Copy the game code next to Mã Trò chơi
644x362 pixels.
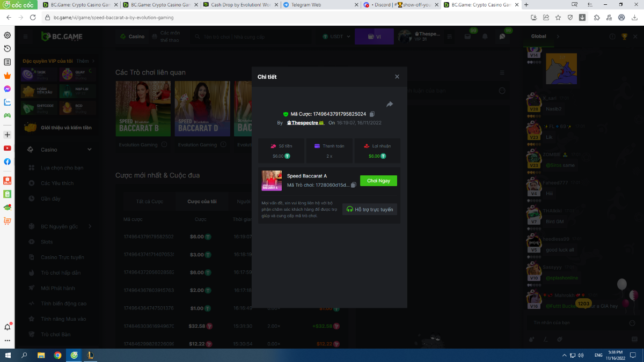point(353,185)
